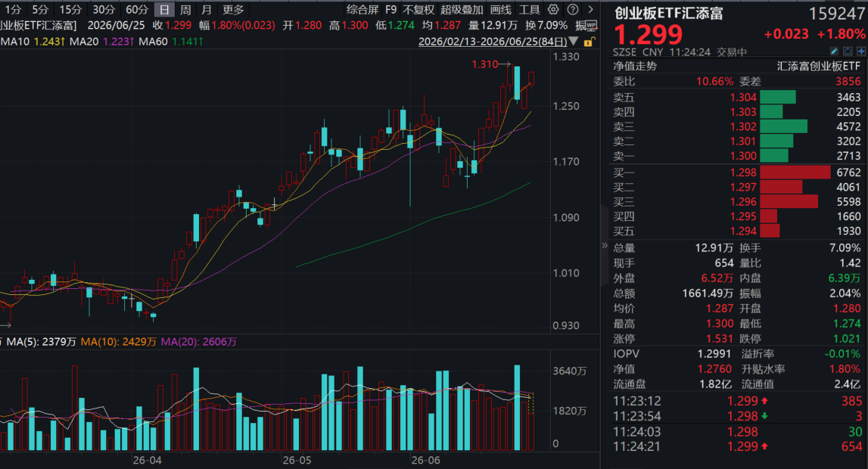Click the 买一 red volume bar
This screenshot has width=868, height=469.
tap(795, 172)
